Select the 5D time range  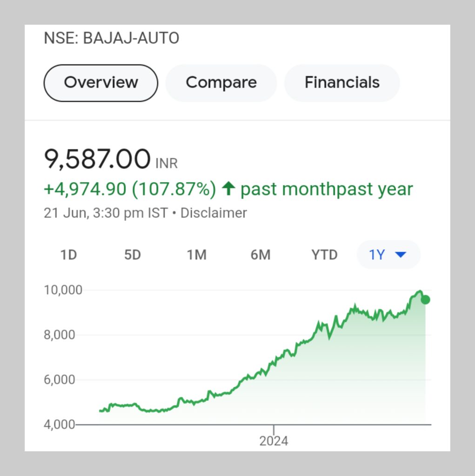click(133, 255)
